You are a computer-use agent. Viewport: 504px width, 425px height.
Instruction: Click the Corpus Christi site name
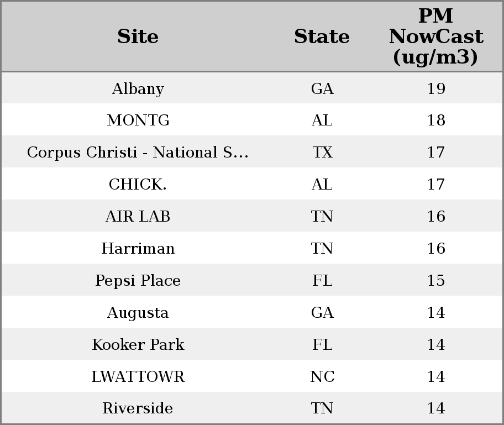point(138,153)
